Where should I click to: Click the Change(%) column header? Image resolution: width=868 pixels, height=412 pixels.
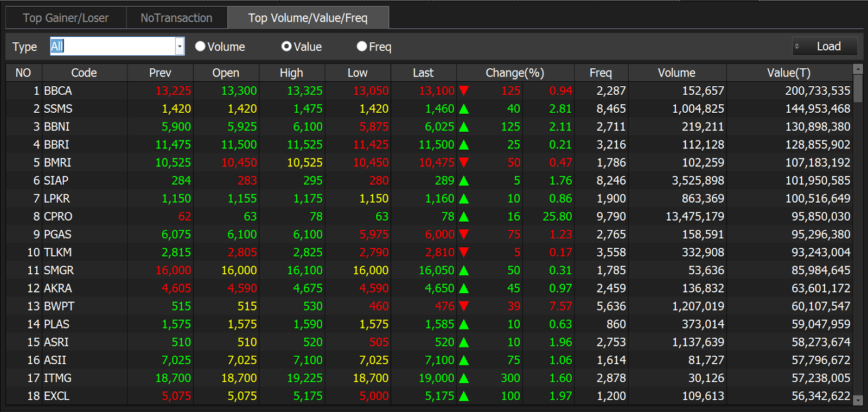coord(515,73)
